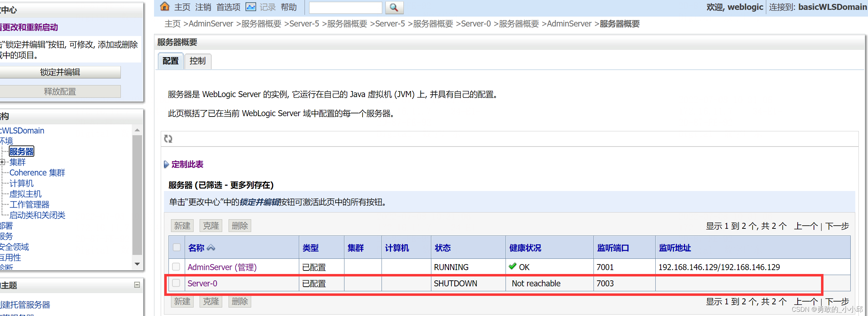Click the search magnifier button
Image resolution: width=868 pixels, height=316 pixels.
click(394, 7)
